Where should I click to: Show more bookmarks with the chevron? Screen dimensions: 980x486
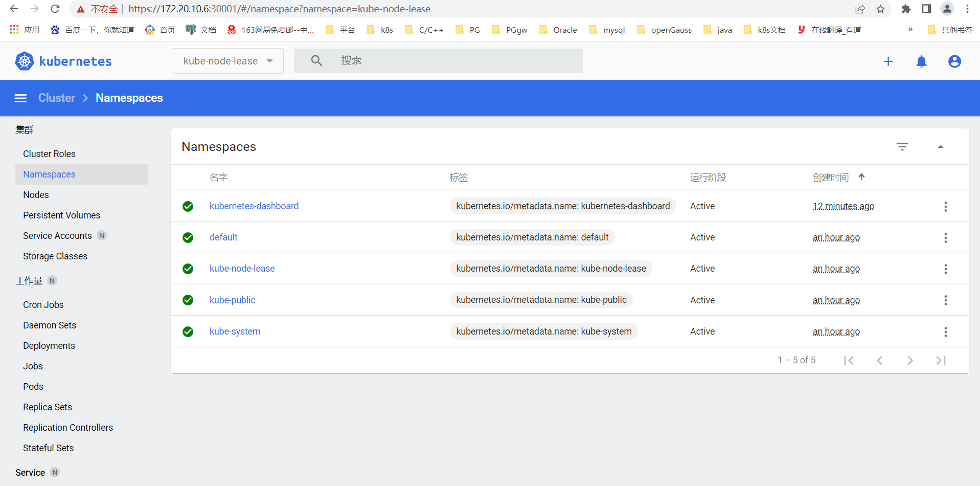tap(910, 30)
